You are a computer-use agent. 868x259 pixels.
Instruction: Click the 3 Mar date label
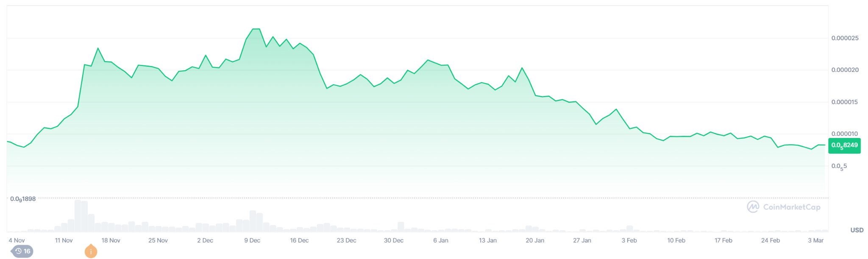point(815,240)
